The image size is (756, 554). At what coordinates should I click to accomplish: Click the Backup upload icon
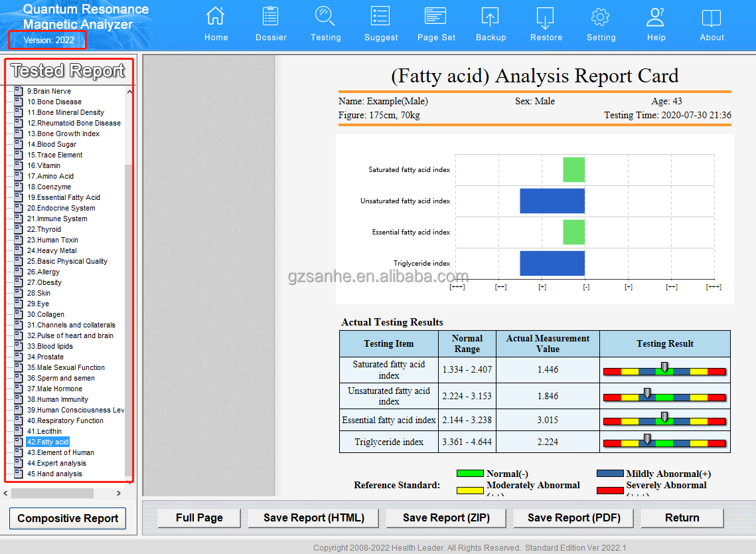491,17
